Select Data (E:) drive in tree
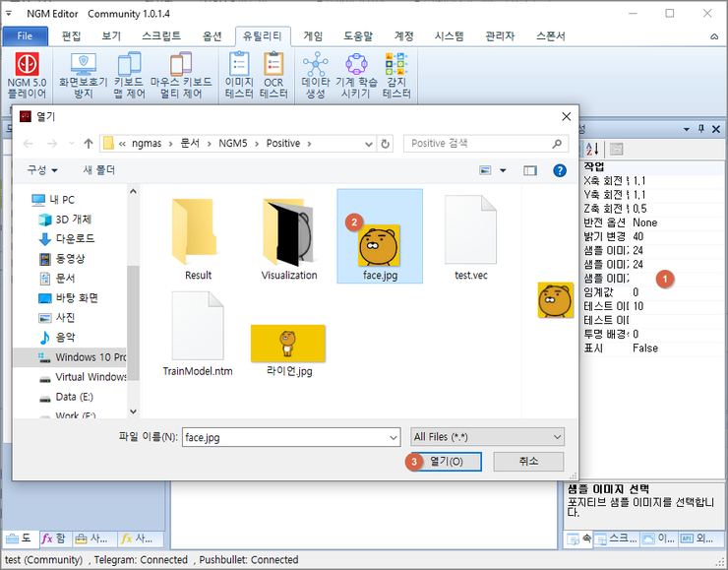 74,397
